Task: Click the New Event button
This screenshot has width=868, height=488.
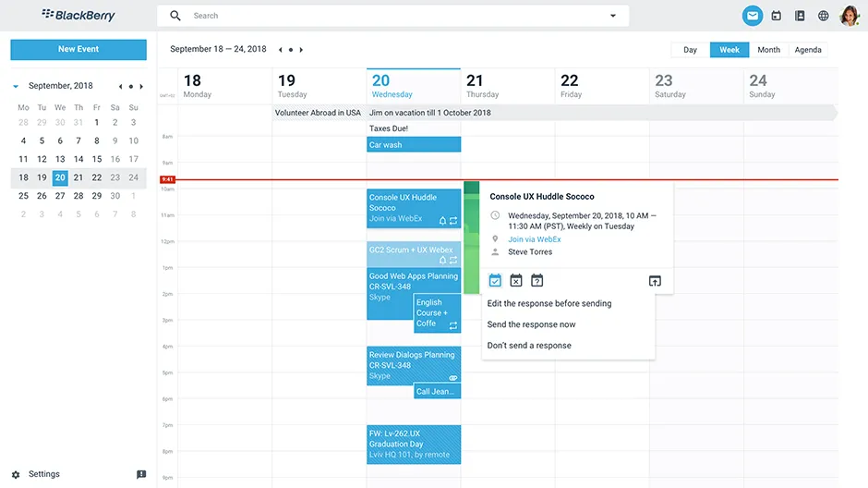Action: pyautogui.click(x=78, y=49)
